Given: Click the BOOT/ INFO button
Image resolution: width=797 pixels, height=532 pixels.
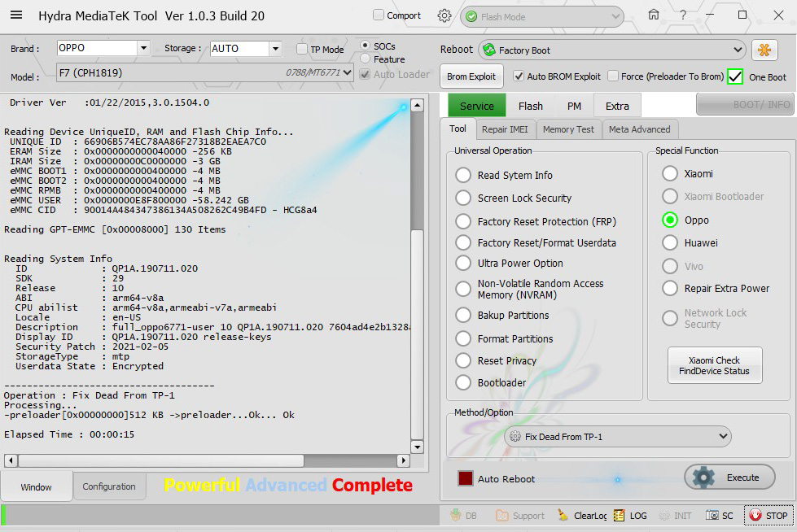Looking at the screenshot, I should (745, 104).
